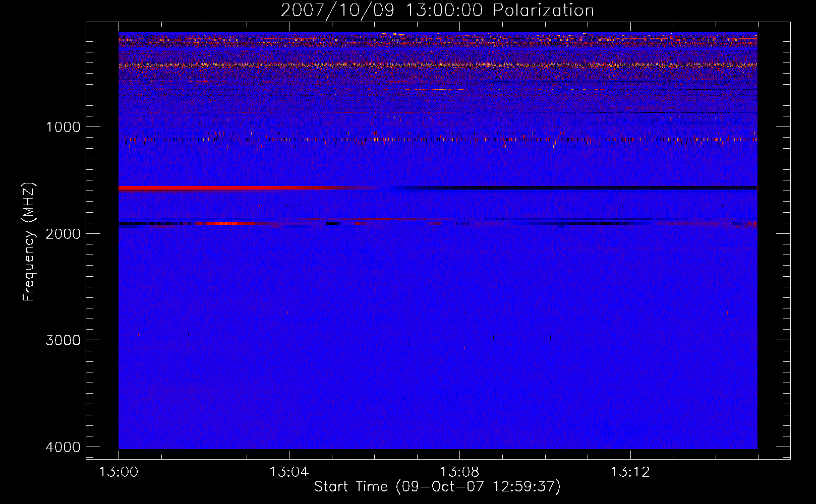Select the 2000 frequency tick label

click(x=63, y=233)
